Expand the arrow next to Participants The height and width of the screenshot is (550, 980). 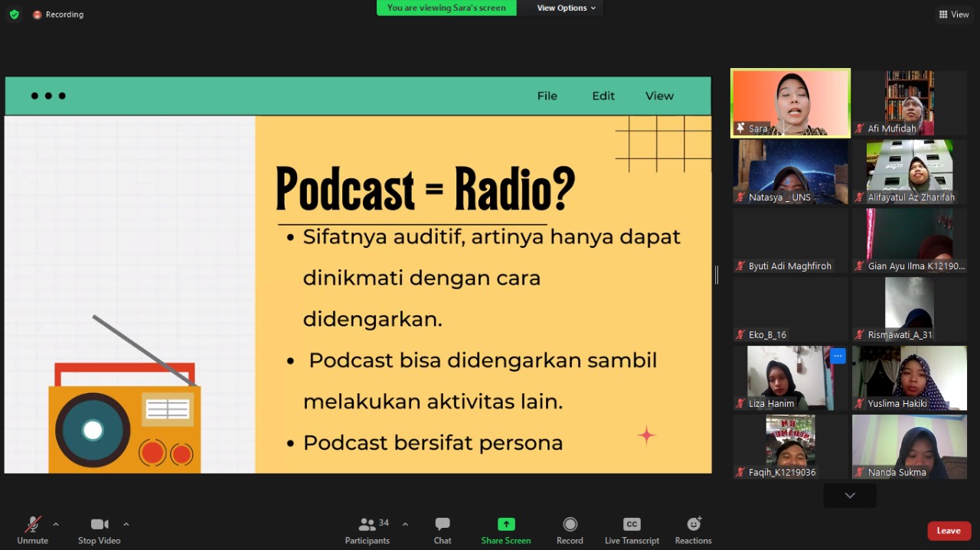click(405, 524)
